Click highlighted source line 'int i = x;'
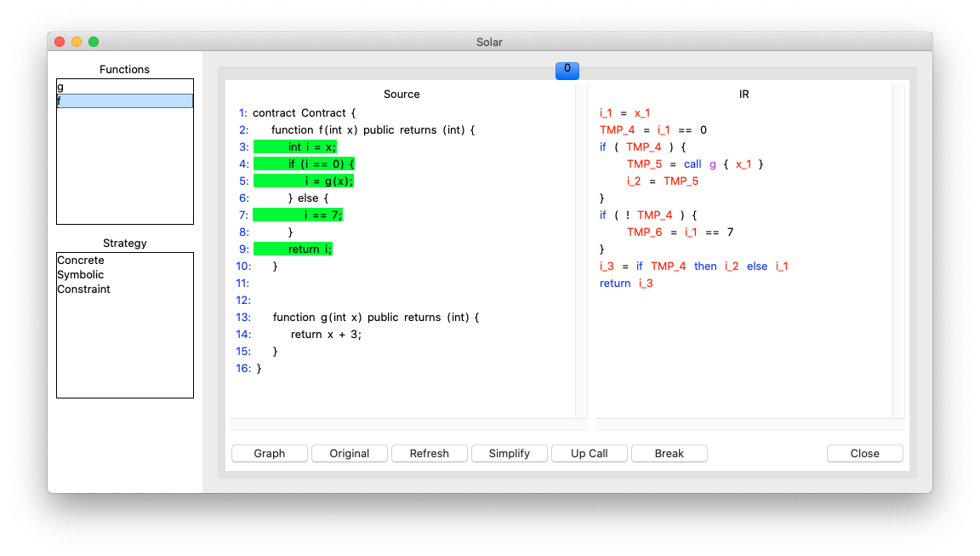The width and height of the screenshot is (980, 556). 311,147
